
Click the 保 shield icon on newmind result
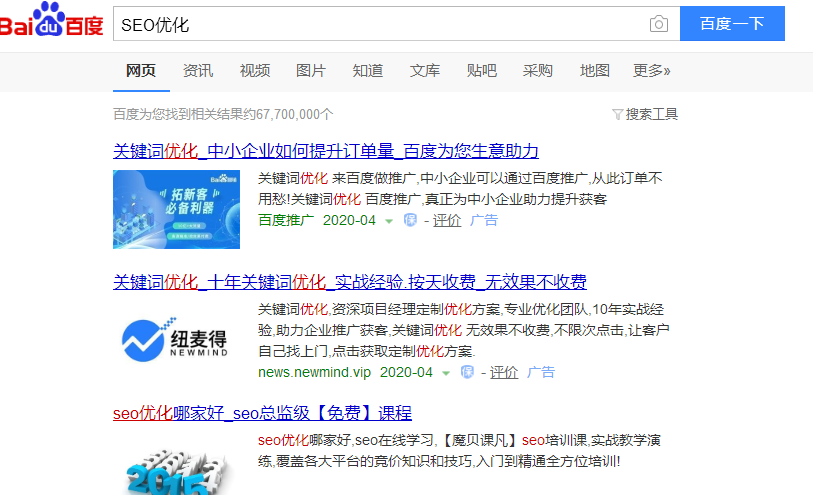[467, 372]
